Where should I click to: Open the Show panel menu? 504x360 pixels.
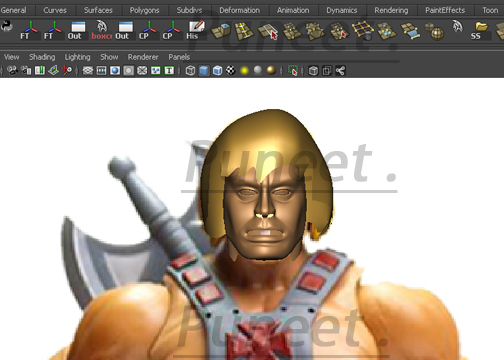[109, 57]
